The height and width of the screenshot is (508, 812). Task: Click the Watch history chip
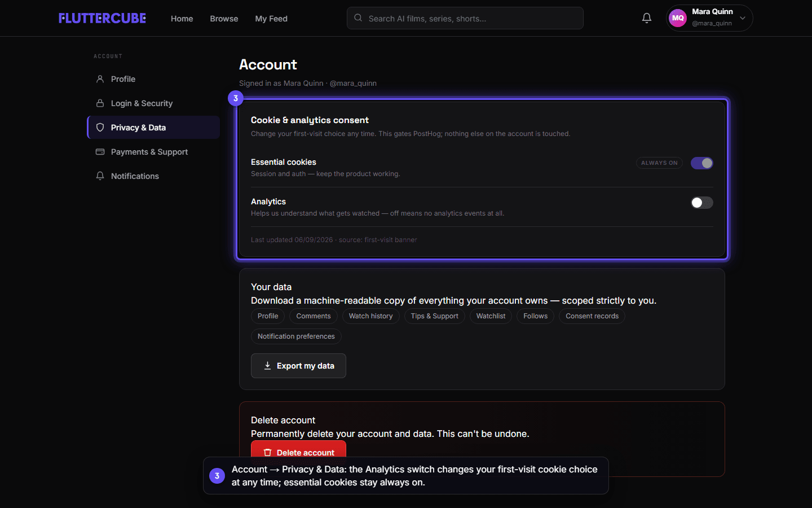[370, 316]
